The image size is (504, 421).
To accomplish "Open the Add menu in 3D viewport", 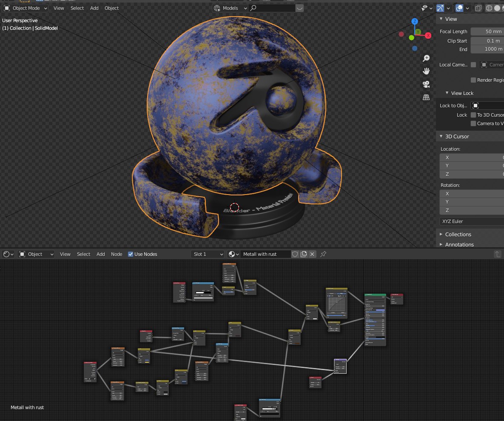I will pyautogui.click(x=94, y=8).
